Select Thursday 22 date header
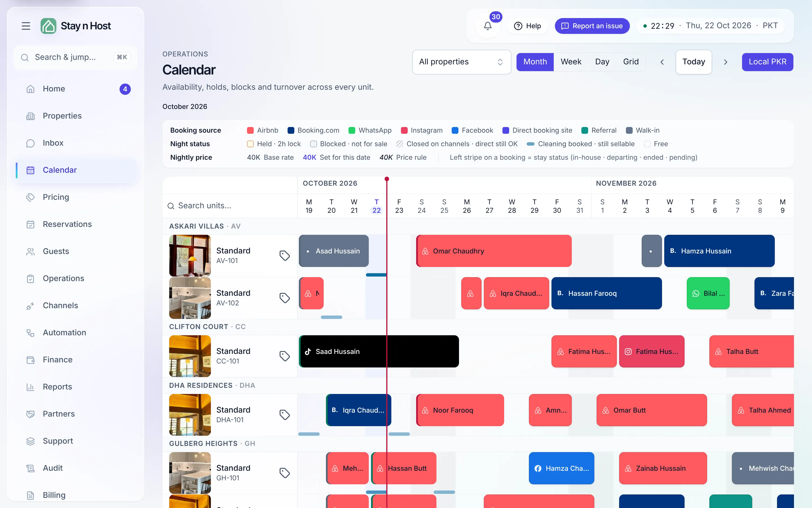This screenshot has width=812, height=508. coord(376,206)
